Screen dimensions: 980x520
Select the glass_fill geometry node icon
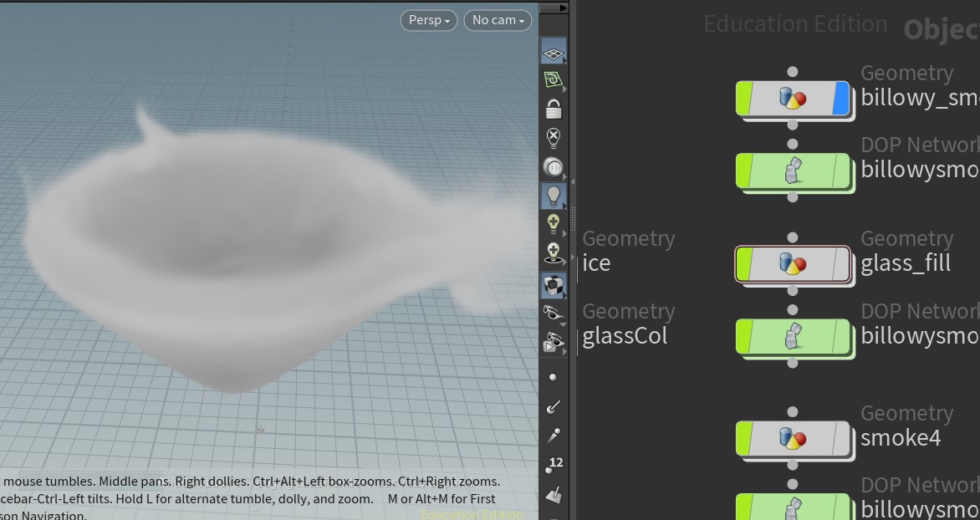click(792, 264)
